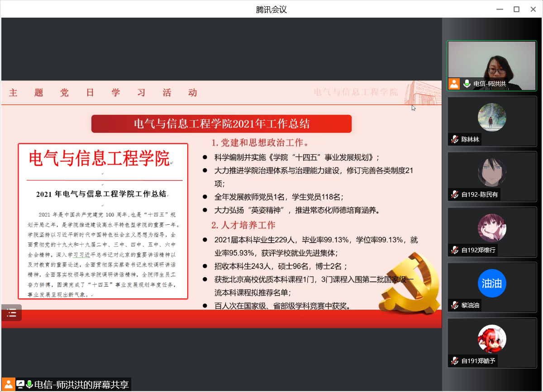Viewport: 543px width, 392px height.
Task: Select the blue 油油 avatar
Action: coord(492,283)
